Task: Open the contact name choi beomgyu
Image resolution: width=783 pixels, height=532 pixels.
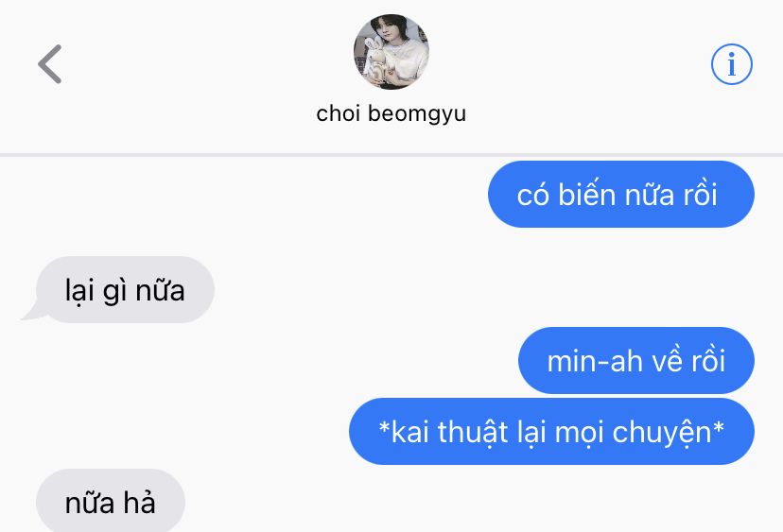Action: click(391, 113)
